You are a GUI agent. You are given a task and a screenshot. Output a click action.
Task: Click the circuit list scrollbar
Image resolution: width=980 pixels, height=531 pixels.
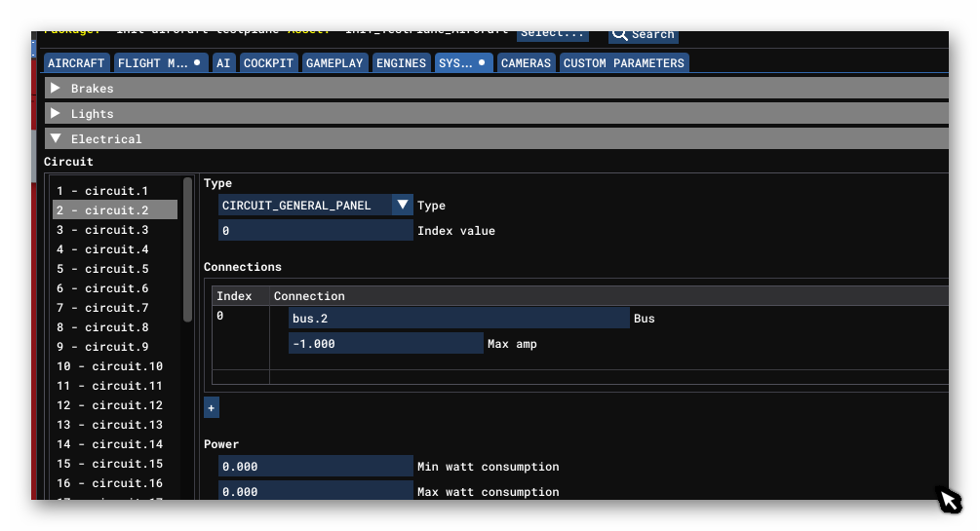187,249
